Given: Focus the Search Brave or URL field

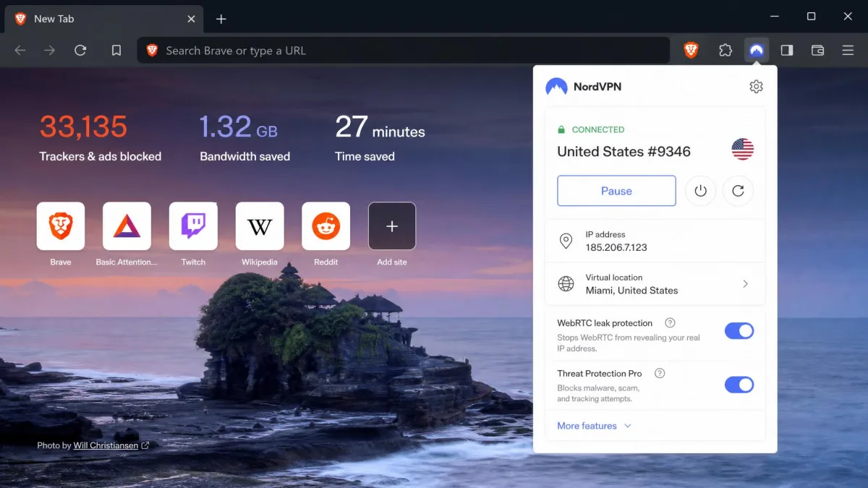Looking at the screenshot, I should click(x=404, y=51).
